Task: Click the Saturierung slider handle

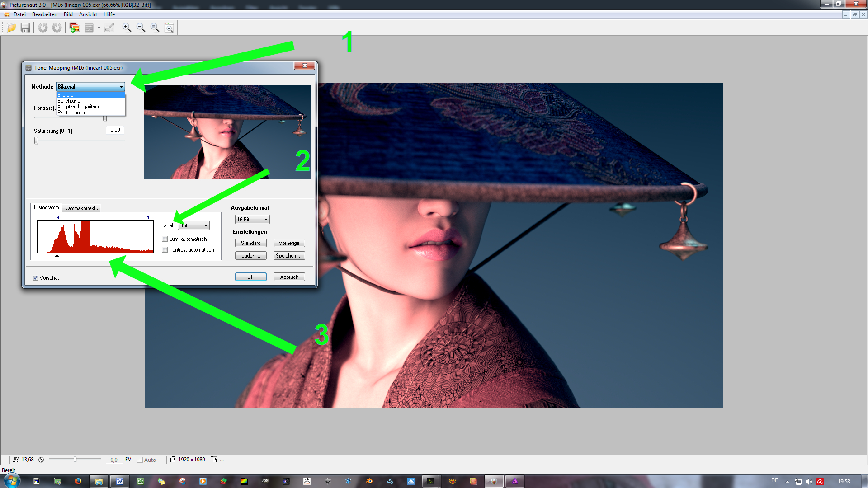Action: click(x=37, y=141)
